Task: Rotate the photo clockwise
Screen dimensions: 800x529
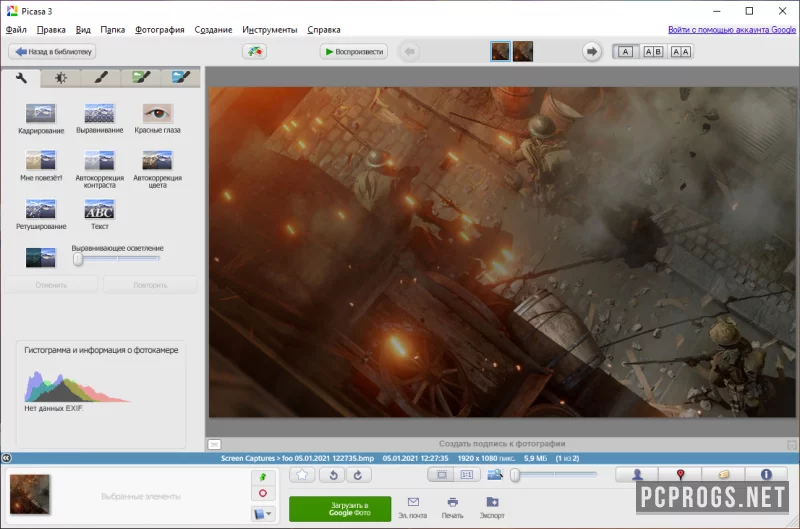Action: (358, 475)
